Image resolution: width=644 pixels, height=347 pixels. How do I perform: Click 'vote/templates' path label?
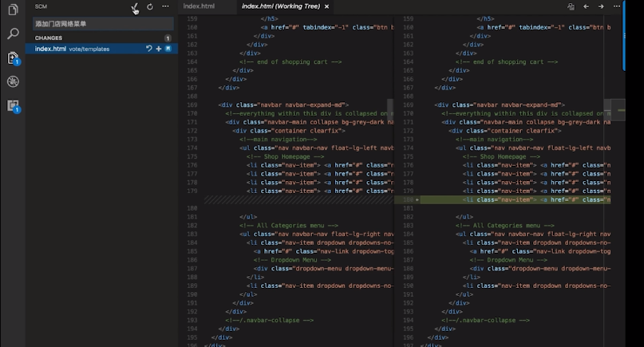tap(89, 49)
